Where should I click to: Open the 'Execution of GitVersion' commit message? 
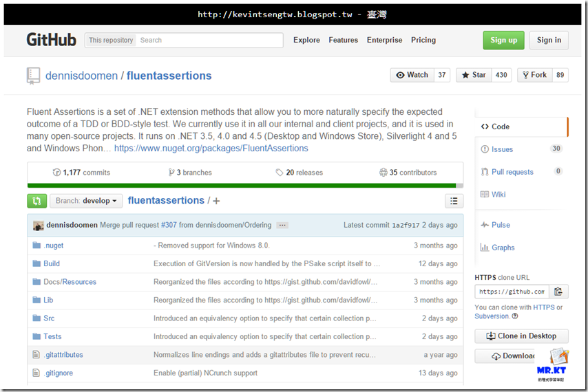[266, 263]
